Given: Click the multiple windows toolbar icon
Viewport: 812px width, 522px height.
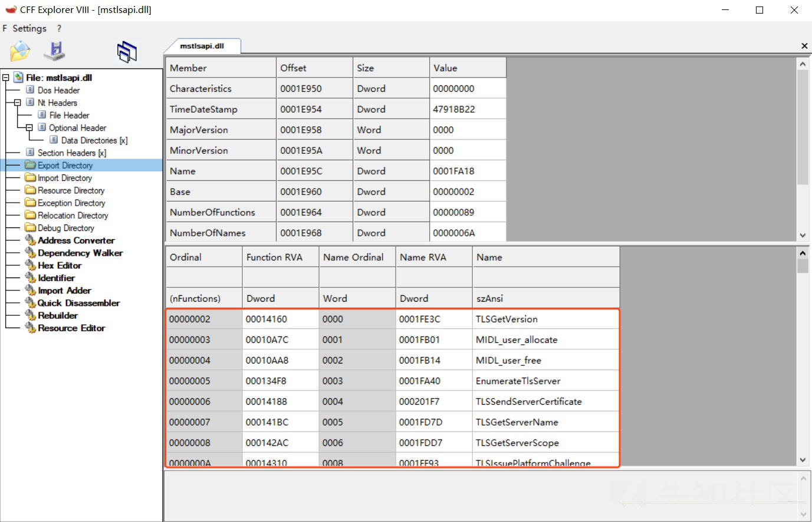Looking at the screenshot, I should point(127,52).
